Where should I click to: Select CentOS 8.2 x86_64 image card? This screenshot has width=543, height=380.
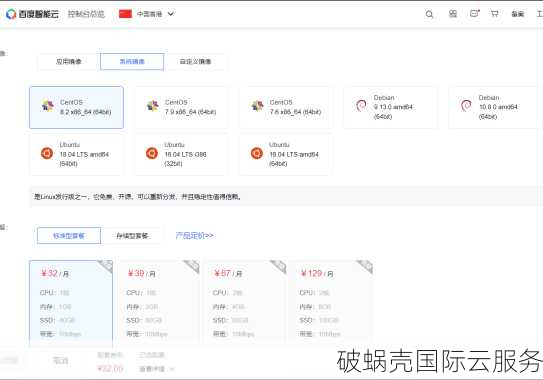(77, 107)
